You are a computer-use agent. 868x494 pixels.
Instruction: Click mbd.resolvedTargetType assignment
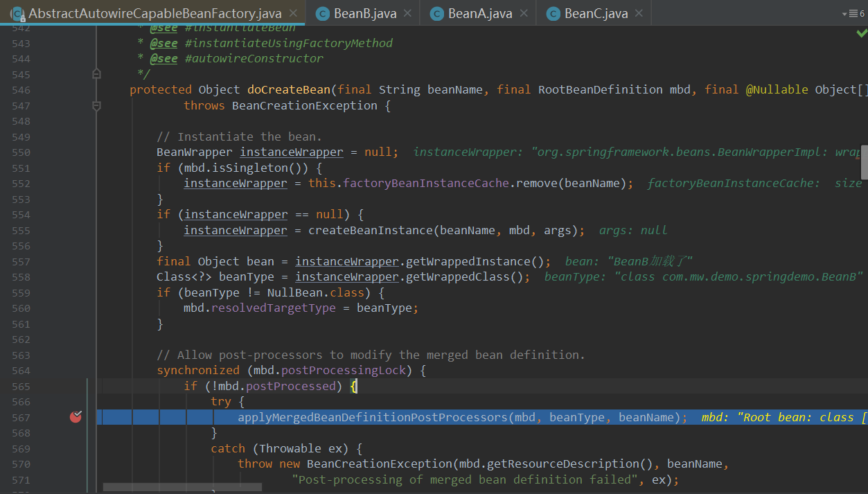click(260, 308)
